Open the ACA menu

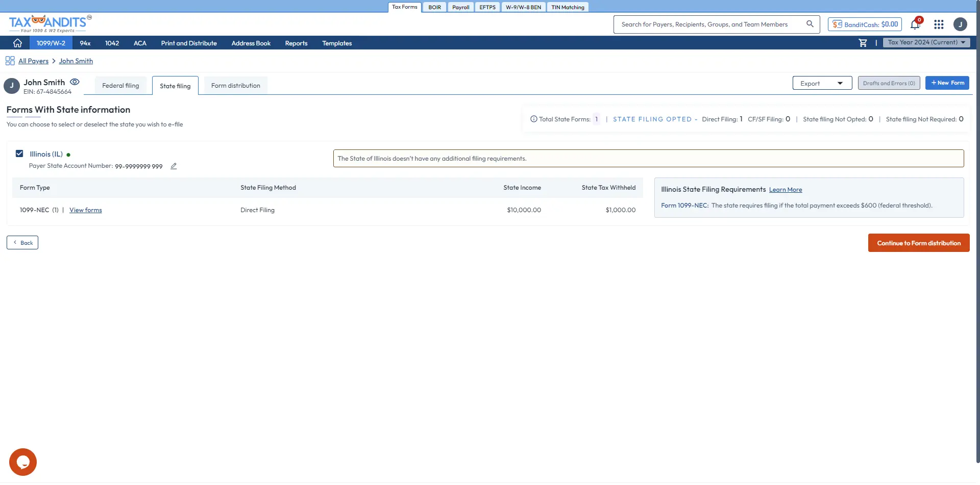click(x=140, y=43)
